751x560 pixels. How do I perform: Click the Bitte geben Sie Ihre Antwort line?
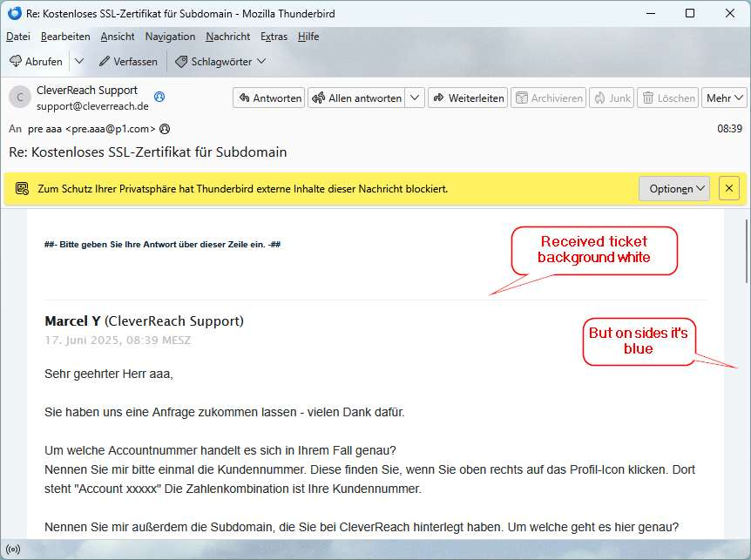[x=162, y=245]
